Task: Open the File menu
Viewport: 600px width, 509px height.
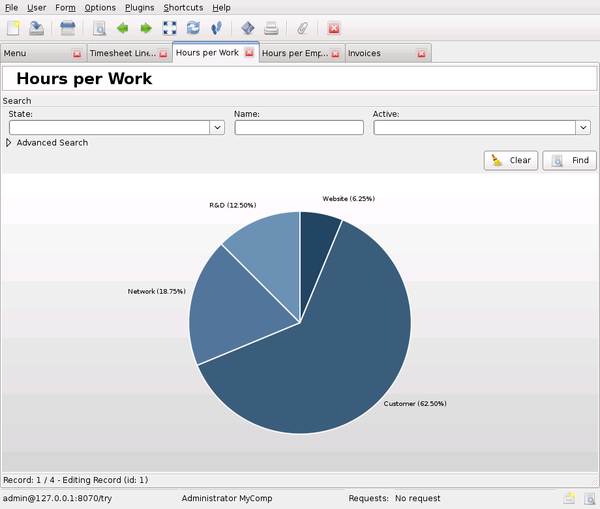Action: pos(11,8)
